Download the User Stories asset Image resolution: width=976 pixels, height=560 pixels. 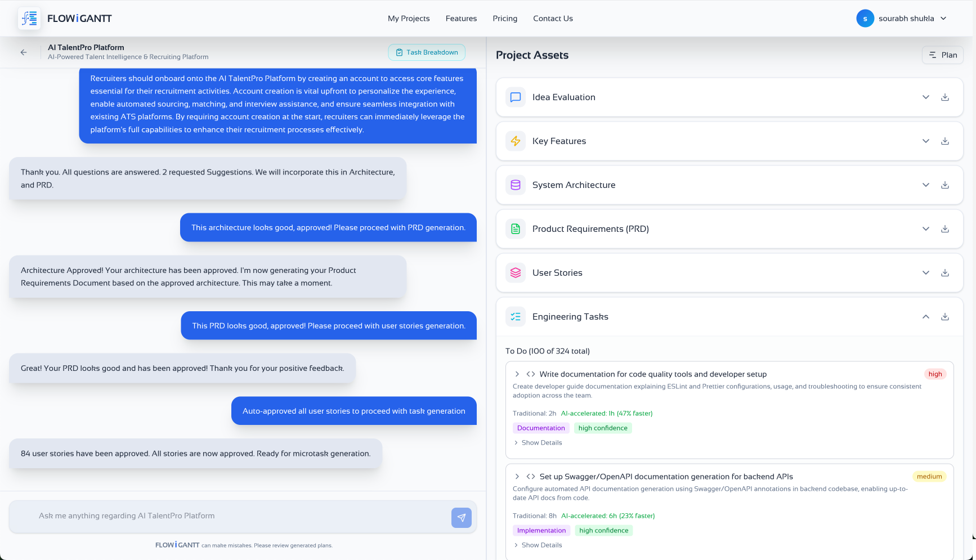945,272
